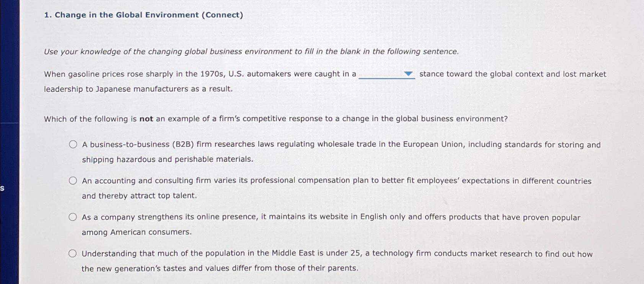Choose the English-only website answer option
Image resolution: width=644 pixels, height=284 pixels.
tap(73, 217)
